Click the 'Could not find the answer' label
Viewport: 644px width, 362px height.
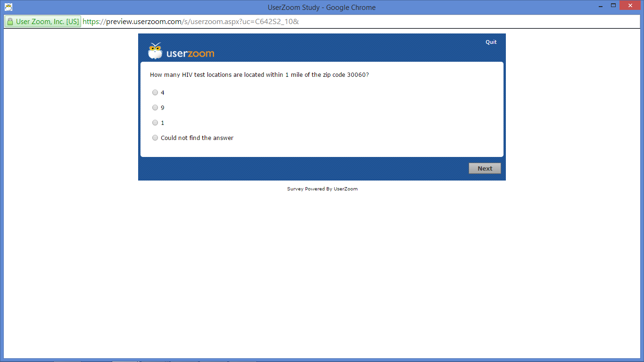pos(197,138)
